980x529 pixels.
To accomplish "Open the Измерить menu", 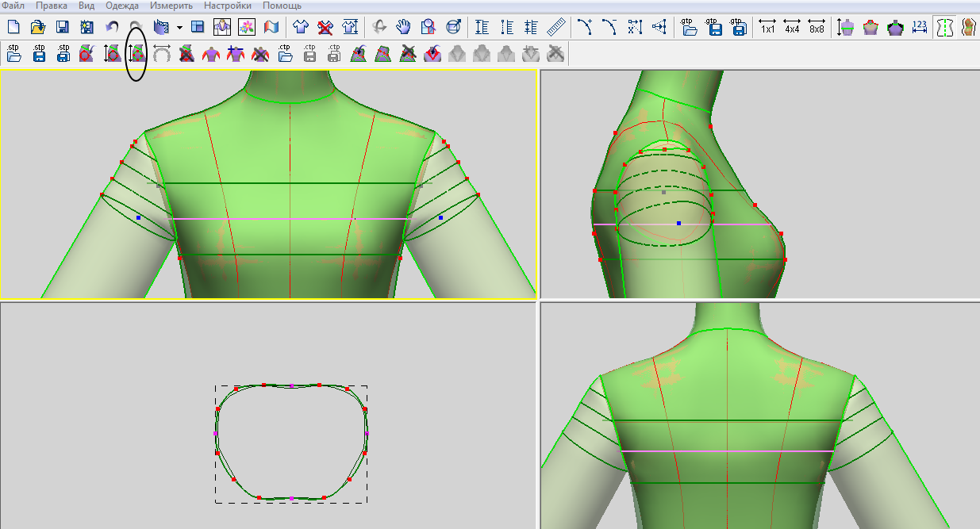I will point(171,6).
